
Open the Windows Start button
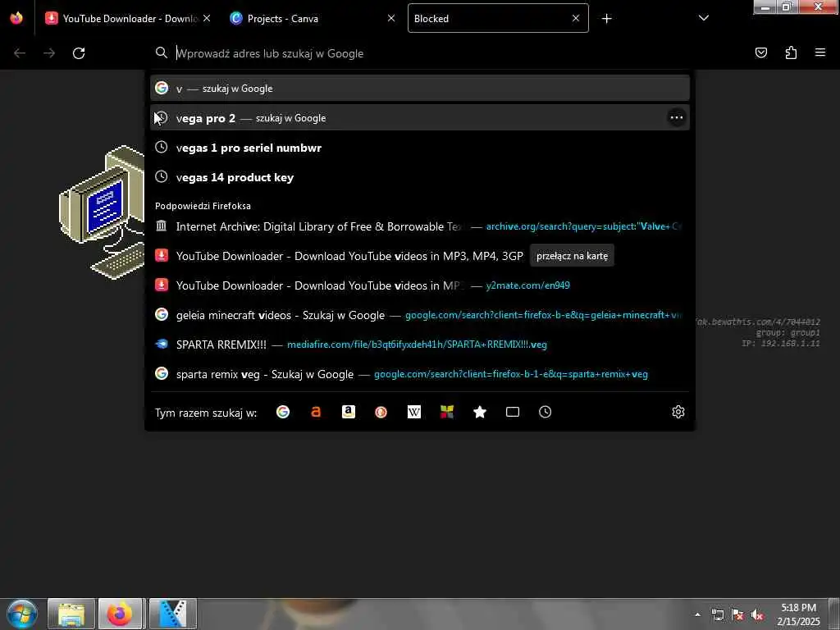click(22, 614)
